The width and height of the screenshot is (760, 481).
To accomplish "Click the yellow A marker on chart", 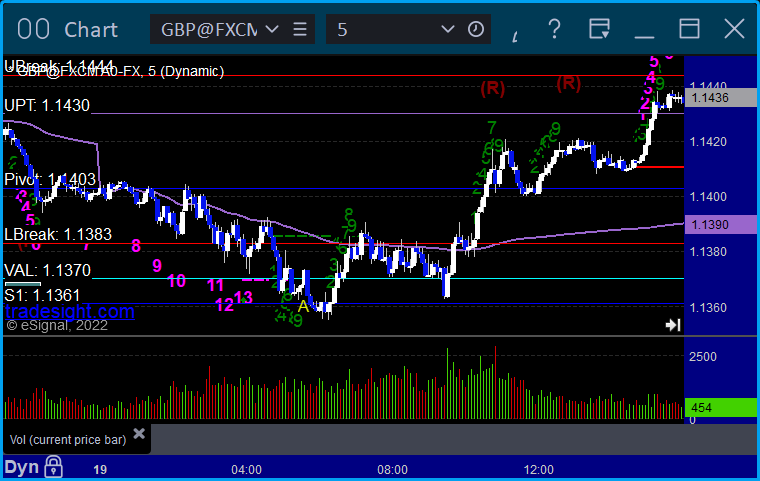I will 303,306.
